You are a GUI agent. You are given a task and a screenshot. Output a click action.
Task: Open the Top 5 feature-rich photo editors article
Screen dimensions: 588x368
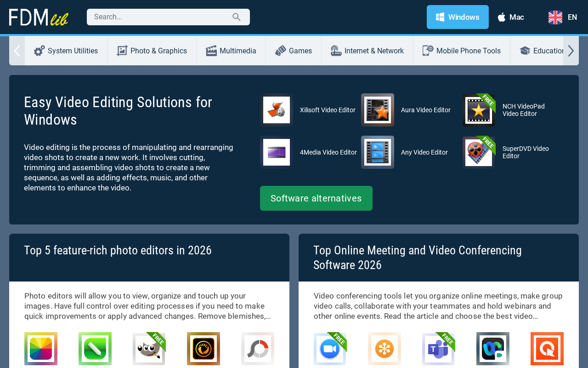(x=118, y=250)
